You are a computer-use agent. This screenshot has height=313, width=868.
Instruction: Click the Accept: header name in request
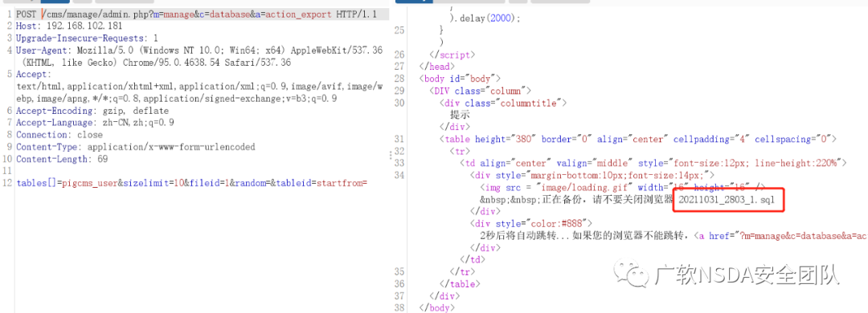click(34, 75)
